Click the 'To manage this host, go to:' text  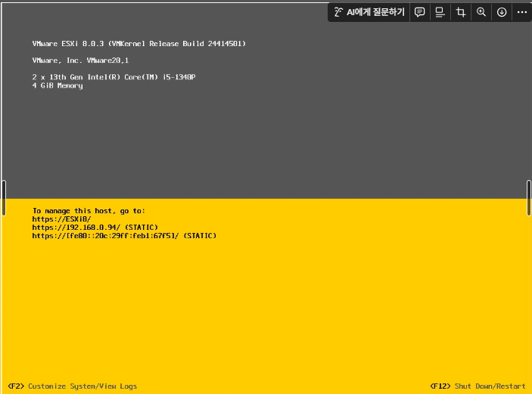click(89, 211)
